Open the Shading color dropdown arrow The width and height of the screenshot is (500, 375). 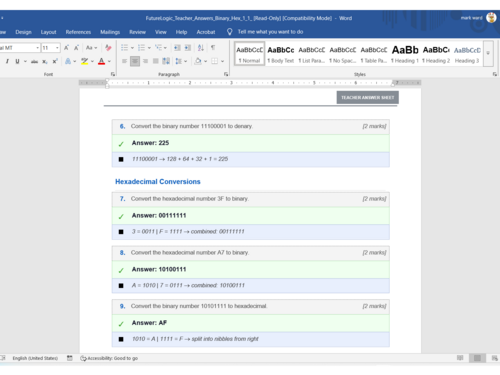click(205, 61)
